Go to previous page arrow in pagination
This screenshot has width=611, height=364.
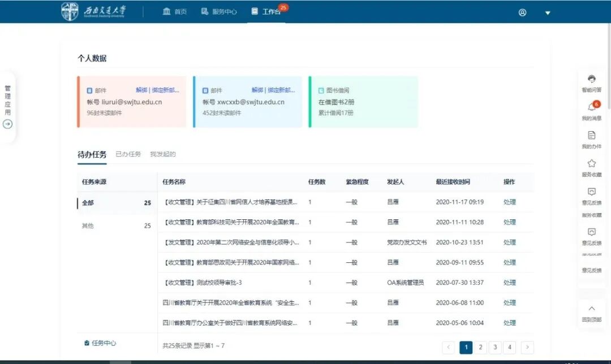(449, 347)
